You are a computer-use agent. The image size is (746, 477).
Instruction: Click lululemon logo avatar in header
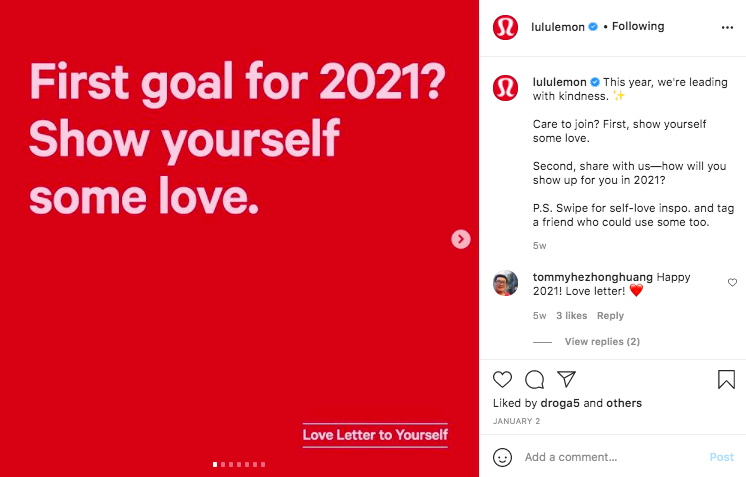(505, 27)
